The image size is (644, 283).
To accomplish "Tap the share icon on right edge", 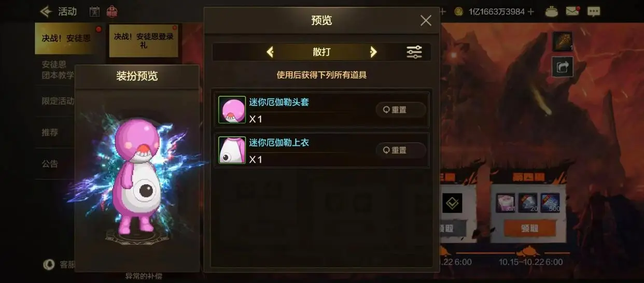I will click(563, 67).
